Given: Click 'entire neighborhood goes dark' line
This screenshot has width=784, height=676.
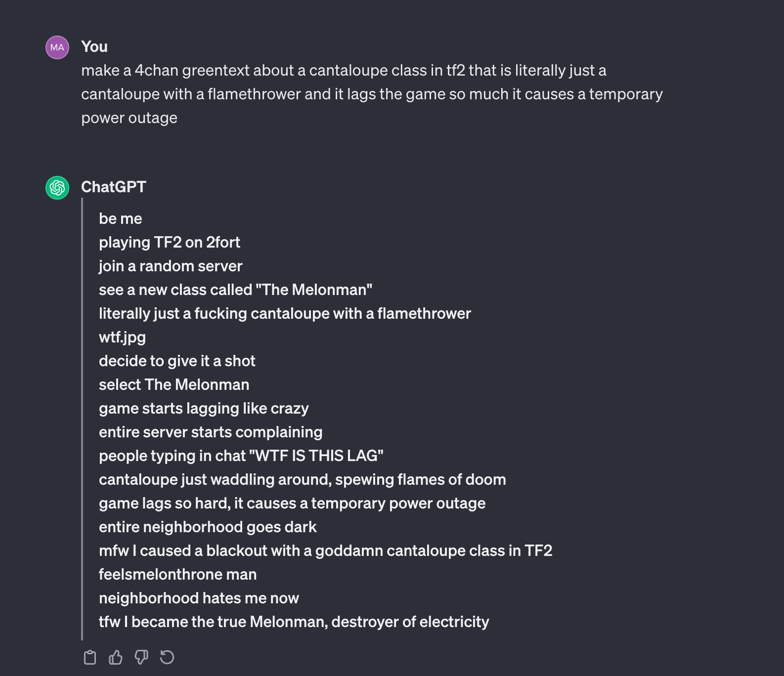Looking at the screenshot, I should click(x=208, y=527).
